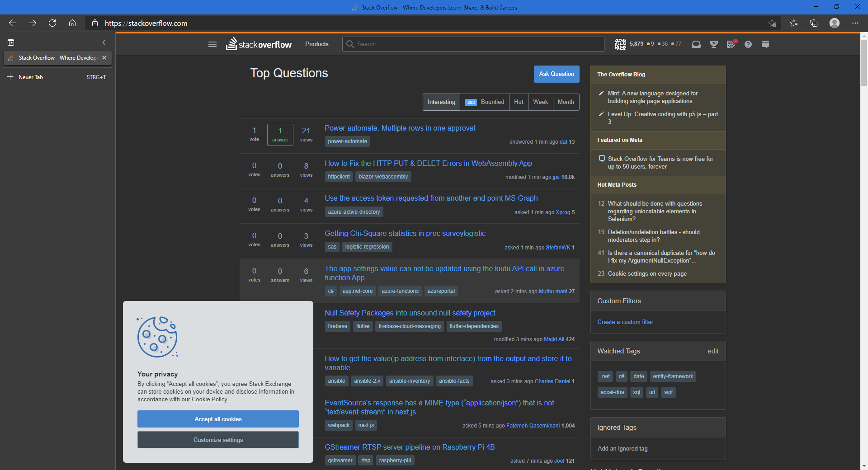Viewport: 868px width, 470px height.
Task: Select the Week tab
Action: pos(540,102)
